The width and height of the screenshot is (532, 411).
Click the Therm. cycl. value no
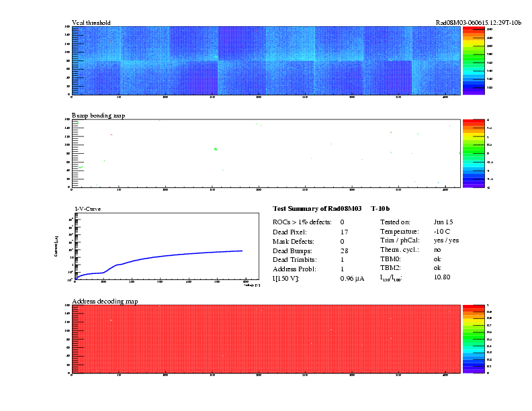pyautogui.click(x=437, y=250)
